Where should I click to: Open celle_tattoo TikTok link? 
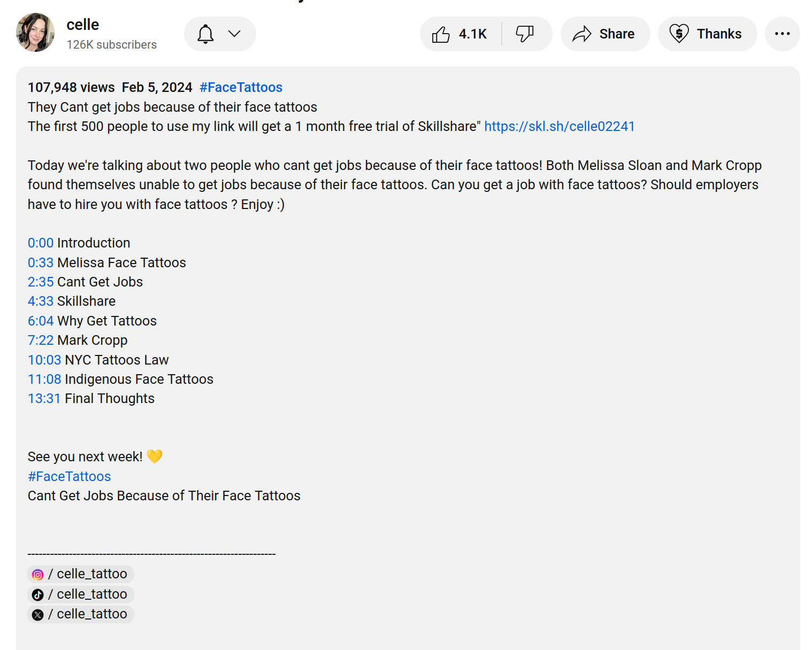click(x=81, y=594)
